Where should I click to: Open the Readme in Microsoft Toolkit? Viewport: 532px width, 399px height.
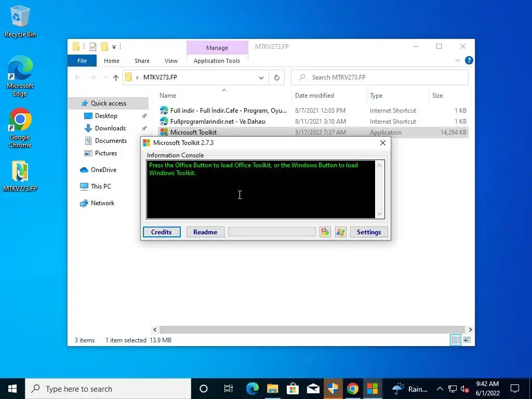[x=205, y=232]
